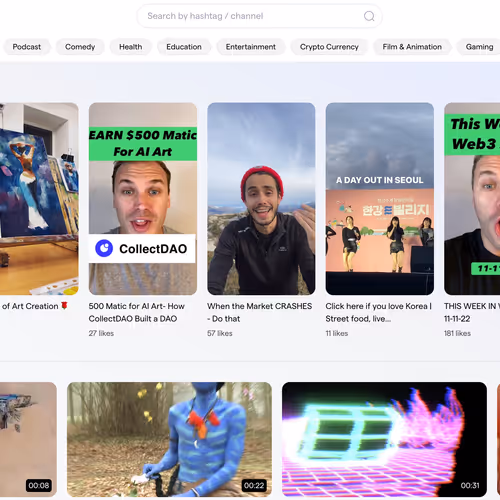The height and width of the screenshot is (500, 500).
Task: Select the Entertainment category chip
Action: click(251, 47)
